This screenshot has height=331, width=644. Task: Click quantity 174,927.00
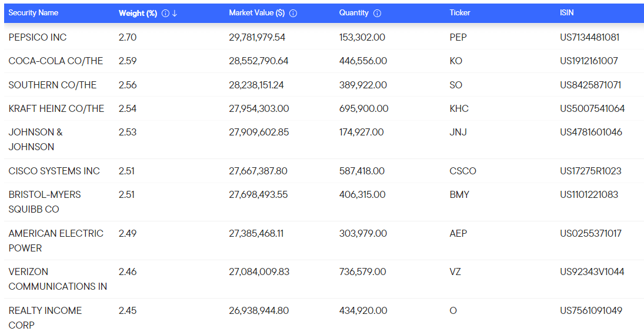[x=362, y=132]
